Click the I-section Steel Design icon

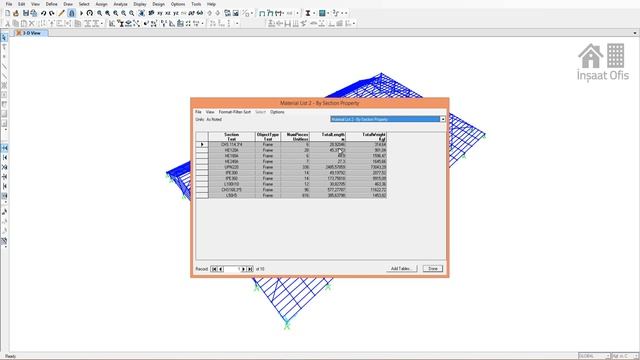(x=308, y=13)
